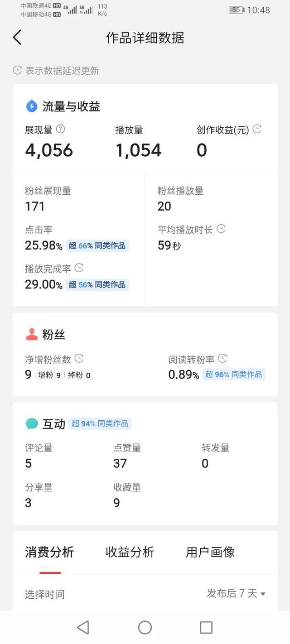Tap the clock icon next to 净增粉丝数

coord(79,359)
